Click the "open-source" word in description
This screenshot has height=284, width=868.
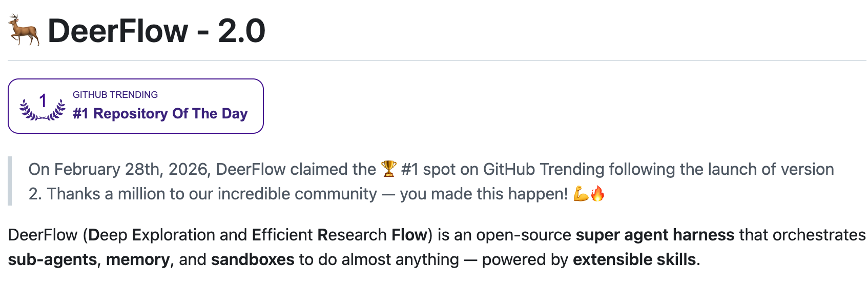[x=523, y=235]
